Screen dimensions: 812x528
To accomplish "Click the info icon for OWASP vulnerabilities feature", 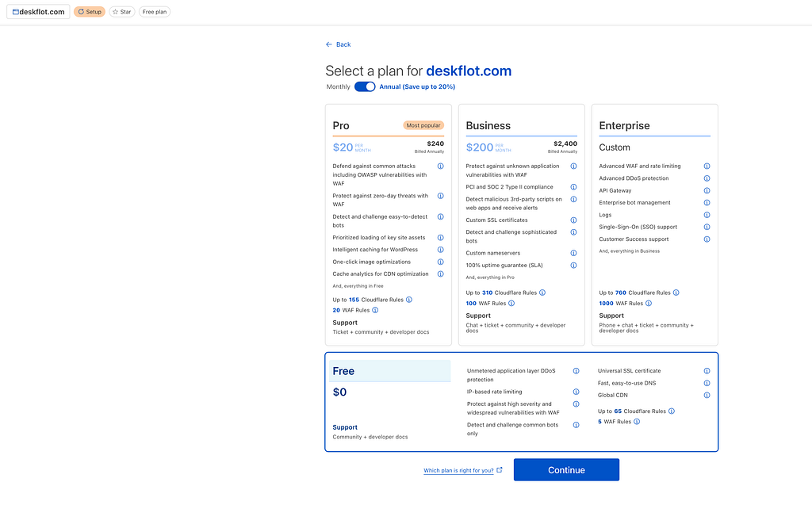I will click(x=441, y=166).
